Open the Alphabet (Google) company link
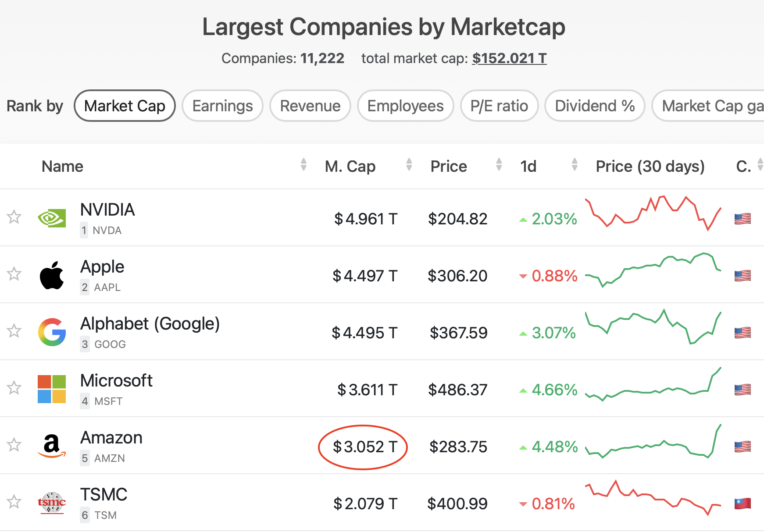The image size is (764, 532). coord(150,324)
